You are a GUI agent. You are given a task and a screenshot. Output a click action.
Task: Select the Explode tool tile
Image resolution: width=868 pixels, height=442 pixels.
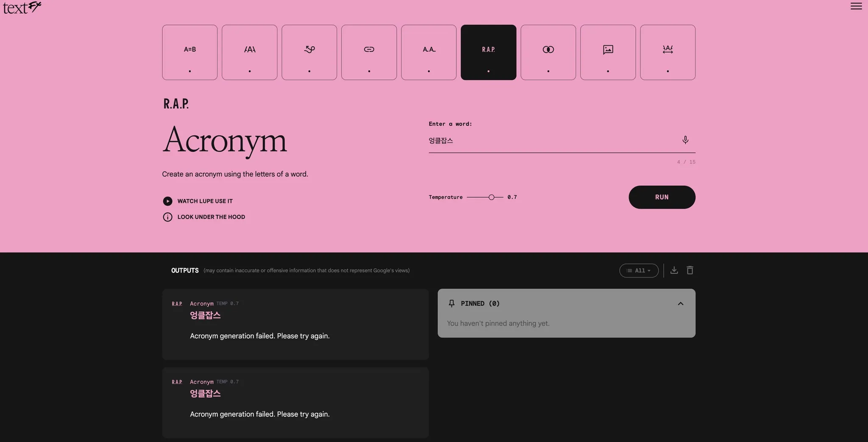coord(249,52)
